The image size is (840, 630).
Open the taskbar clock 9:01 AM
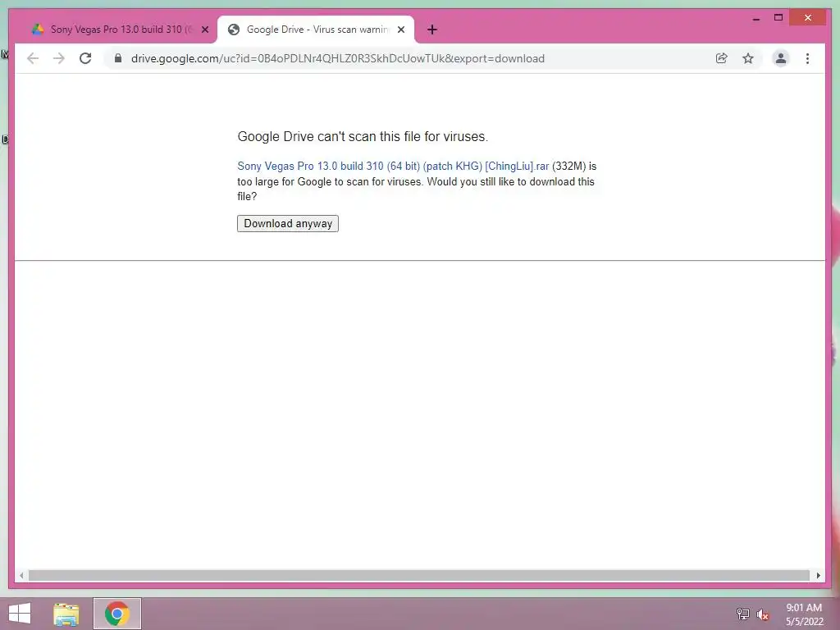tap(804, 614)
